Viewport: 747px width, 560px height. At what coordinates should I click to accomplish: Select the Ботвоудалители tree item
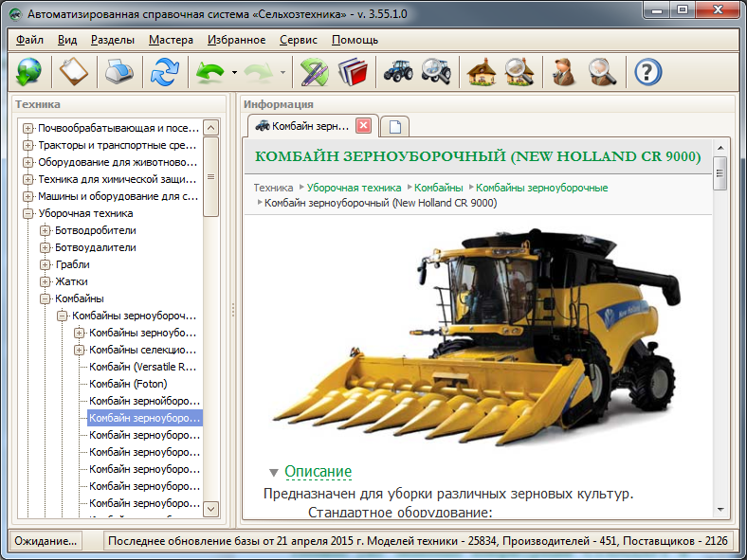[96, 247]
